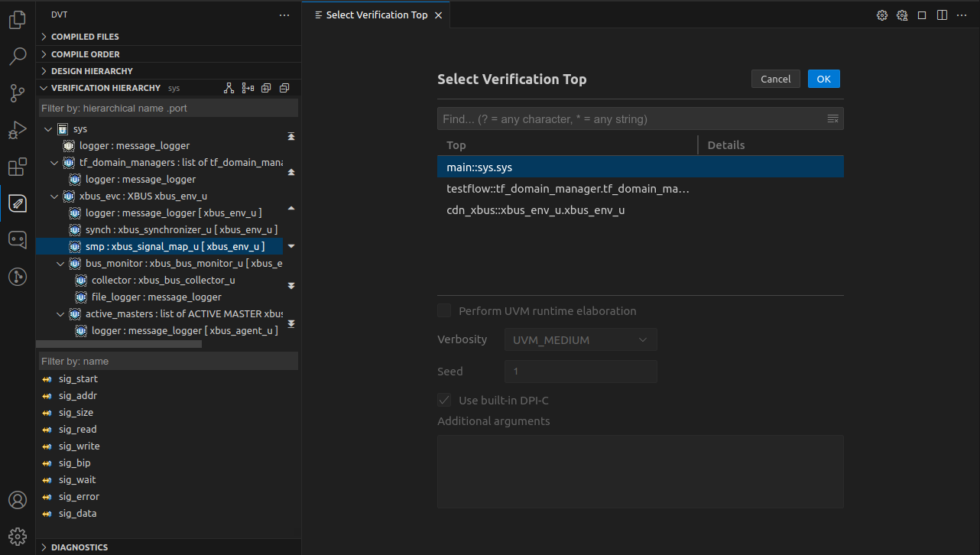Select testflow::tf_domain_manager row in Top list
The image size is (980, 555).
[x=641, y=188]
